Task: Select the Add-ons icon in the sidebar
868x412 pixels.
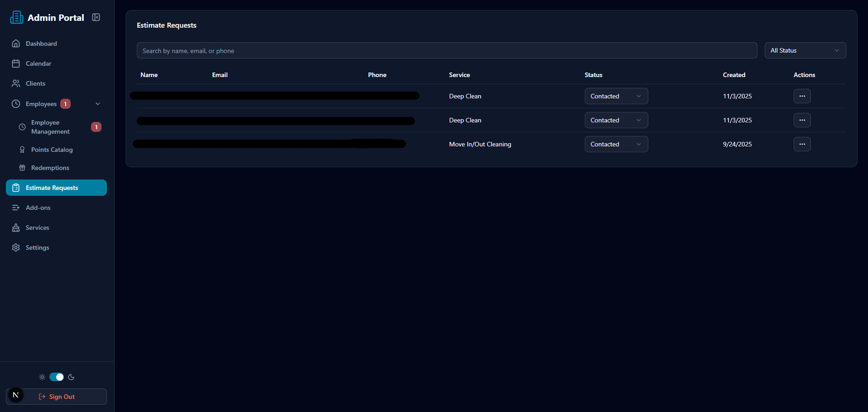Action: click(x=16, y=208)
